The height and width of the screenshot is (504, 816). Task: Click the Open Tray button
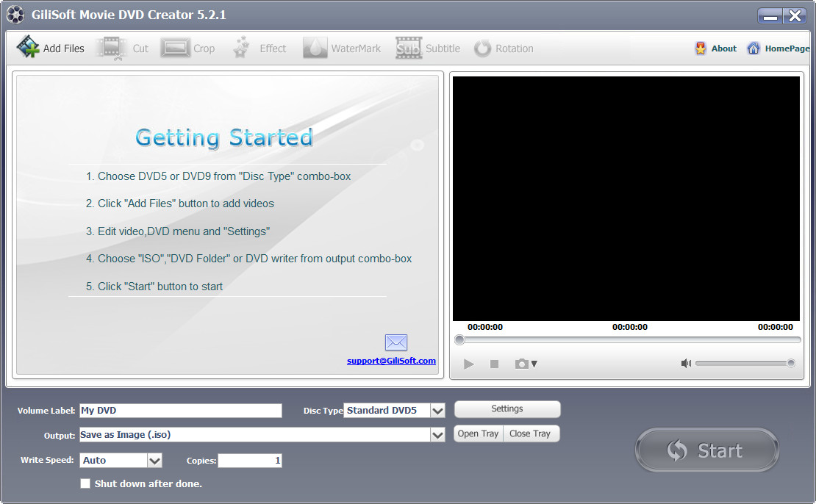[x=479, y=433]
